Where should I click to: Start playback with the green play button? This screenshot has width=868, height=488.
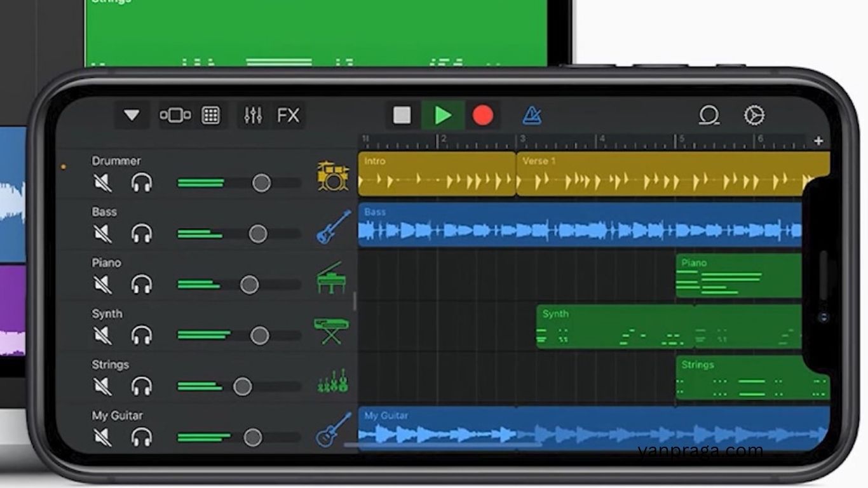pyautogui.click(x=443, y=116)
